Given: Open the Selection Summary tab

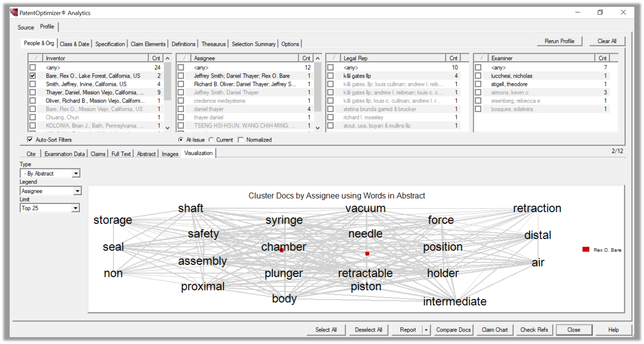Looking at the screenshot, I should (x=254, y=44).
